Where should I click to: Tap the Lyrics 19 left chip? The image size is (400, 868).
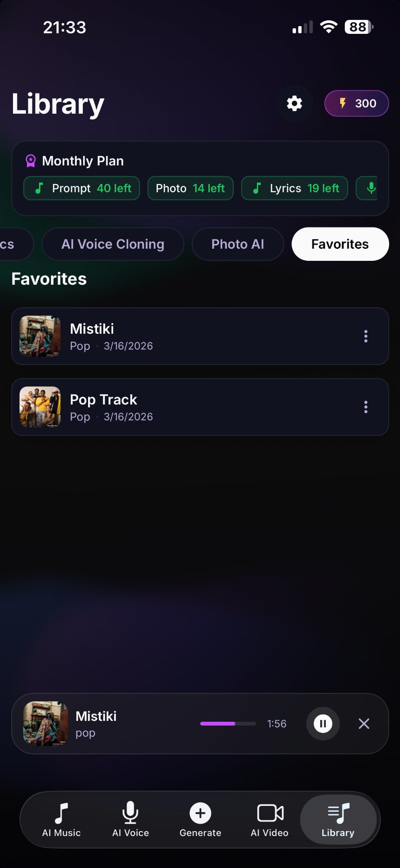[x=295, y=188]
